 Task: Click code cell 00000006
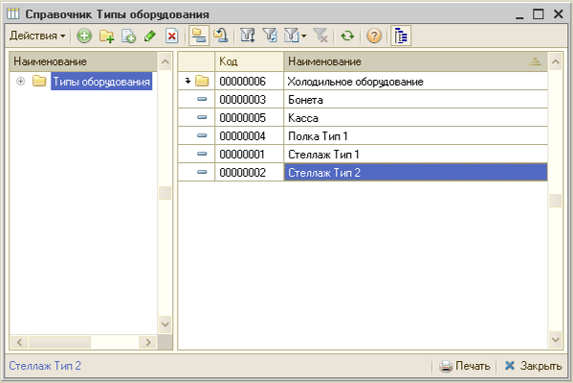(x=249, y=81)
